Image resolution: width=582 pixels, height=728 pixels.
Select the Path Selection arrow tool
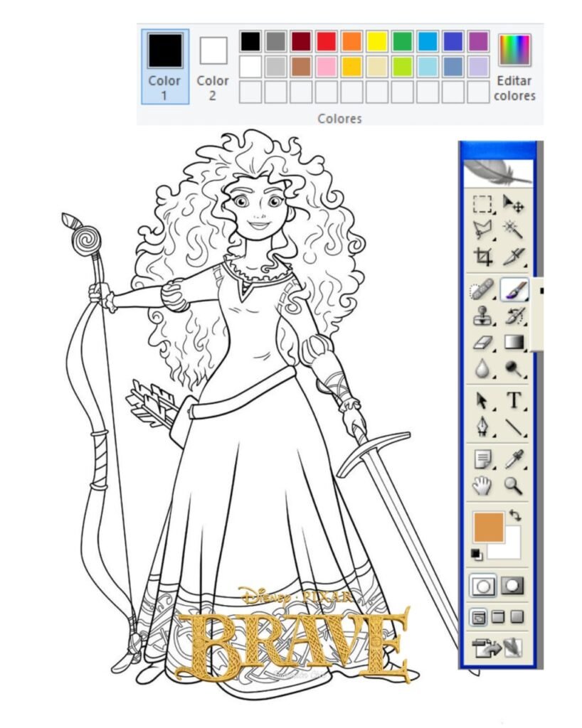point(482,401)
